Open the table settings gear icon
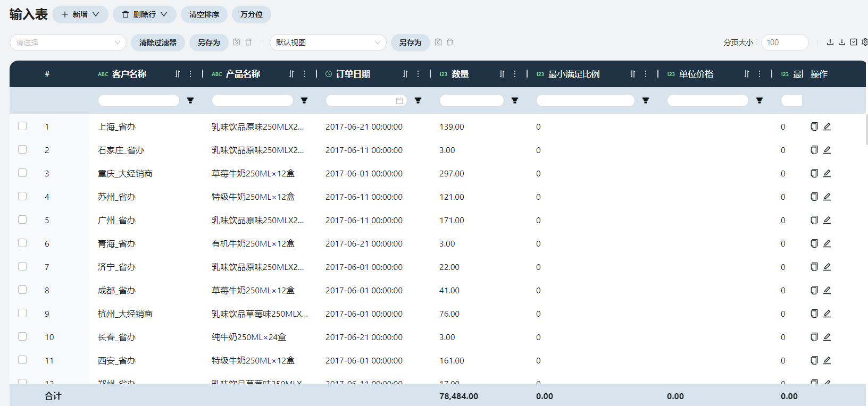868x406 pixels. click(865, 43)
